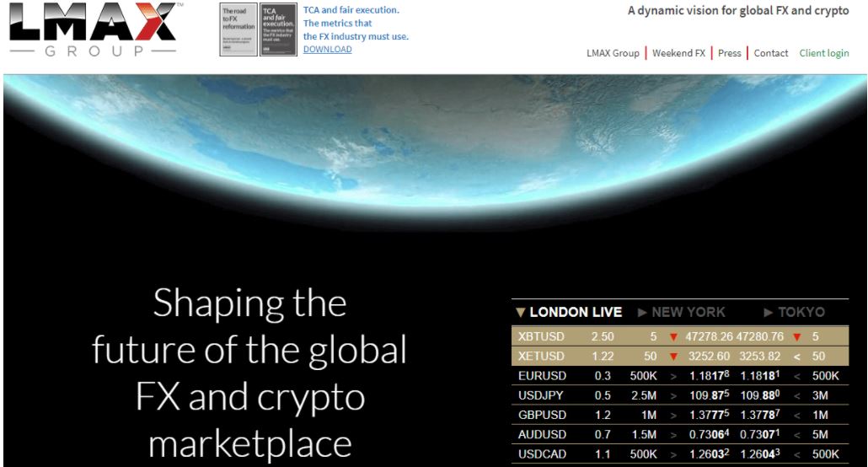
Task: Go to the Weekend FX page
Action: pos(678,53)
